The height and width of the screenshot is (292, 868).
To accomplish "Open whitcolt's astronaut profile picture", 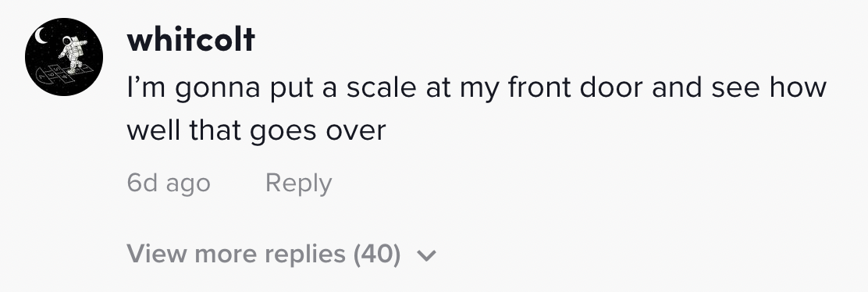I will (64, 56).
